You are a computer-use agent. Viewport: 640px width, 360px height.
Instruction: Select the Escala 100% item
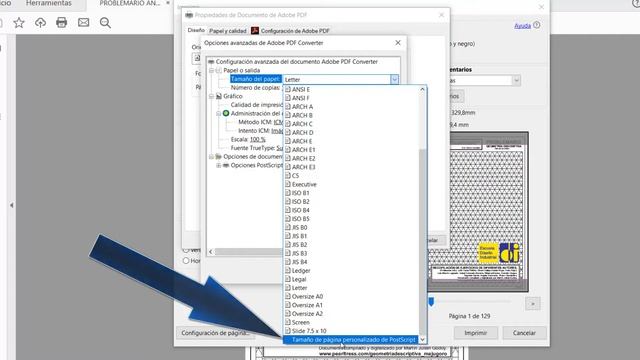248,139
